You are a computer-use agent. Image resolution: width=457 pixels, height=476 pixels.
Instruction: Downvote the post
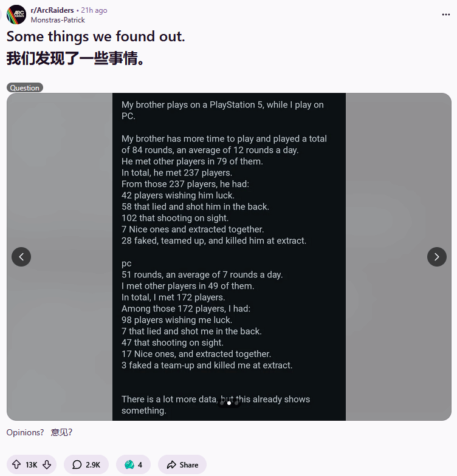pos(47,464)
